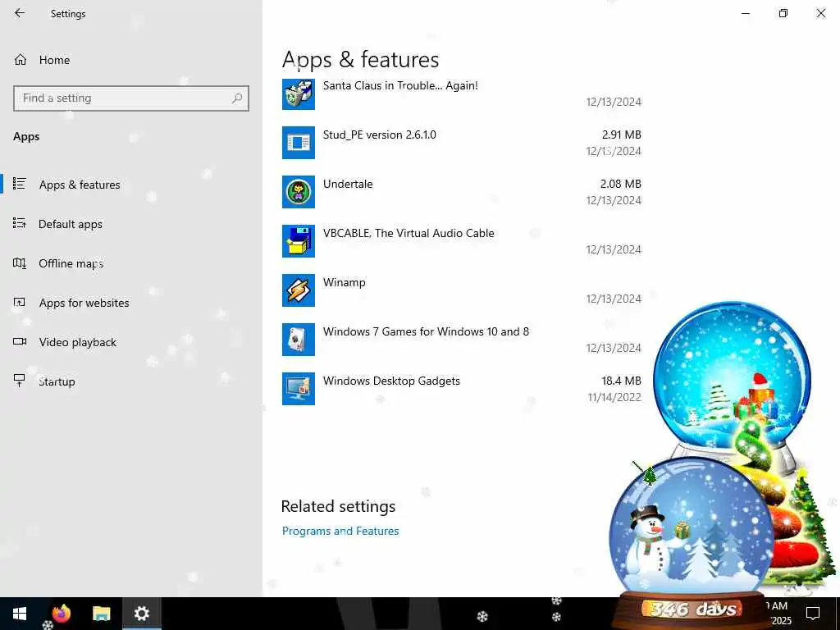Screen dimensions: 840x630
Task: Click the Undertale app icon
Action: 299,192
